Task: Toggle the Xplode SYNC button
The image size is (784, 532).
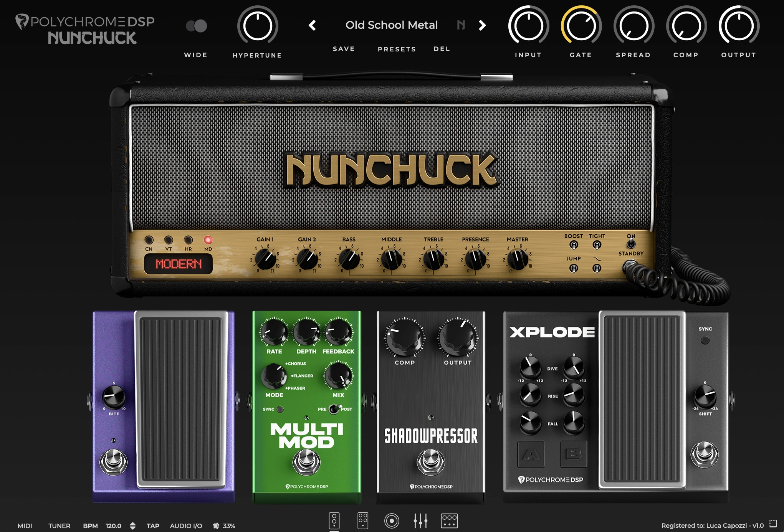Action: [705, 340]
